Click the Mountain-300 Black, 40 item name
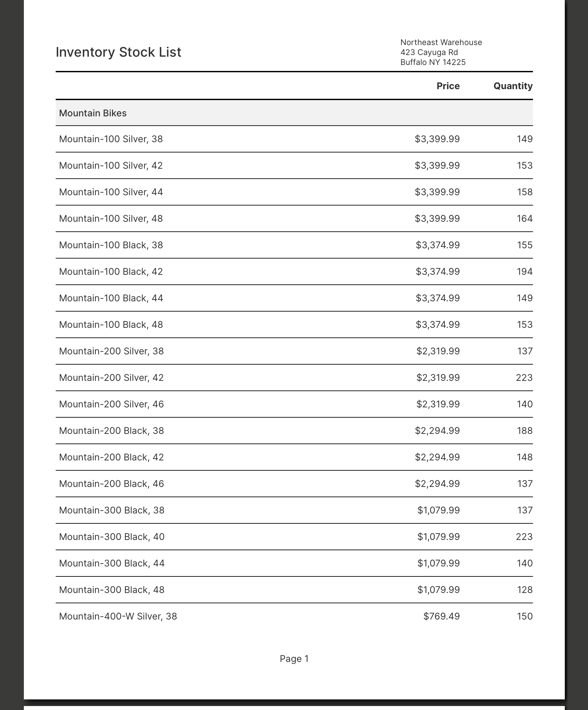Screen dimensions: 588x710 pos(112,537)
